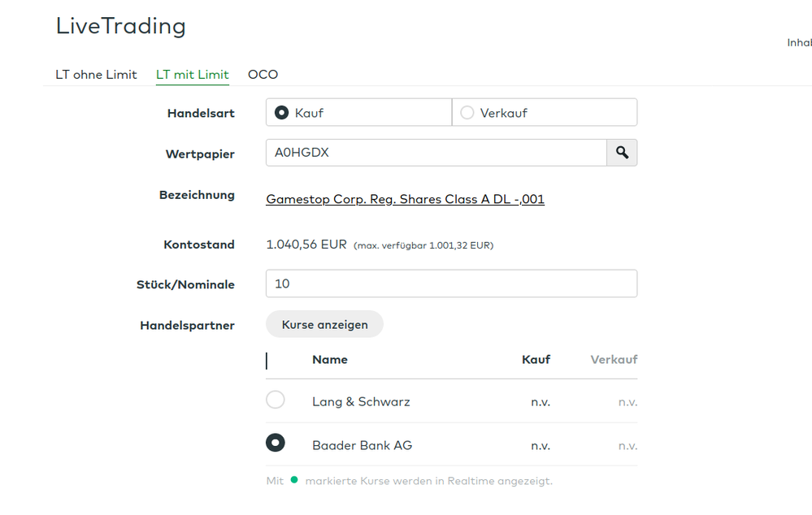
Task: Choose Lang & Schwarz radio button
Action: (x=276, y=400)
